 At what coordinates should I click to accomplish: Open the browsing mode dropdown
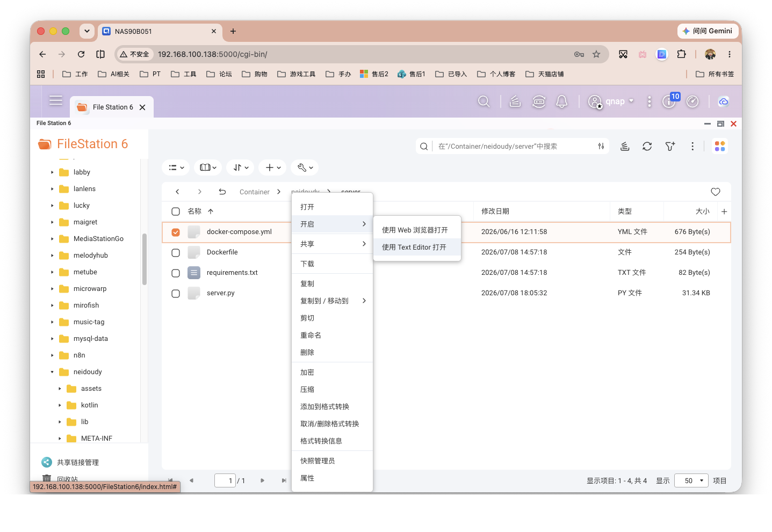coord(208,167)
